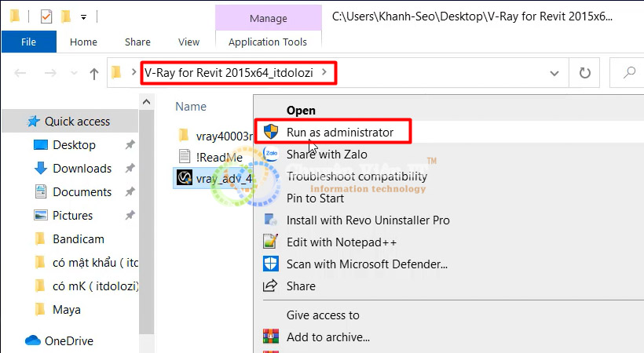Click the Desktop monitor icon
The width and height of the screenshot is (644, 353).
(41, 145)
